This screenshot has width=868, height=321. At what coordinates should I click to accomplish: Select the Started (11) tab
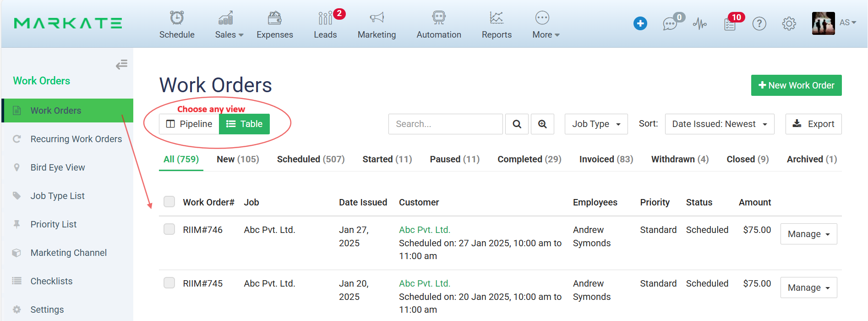click(387, 159)
